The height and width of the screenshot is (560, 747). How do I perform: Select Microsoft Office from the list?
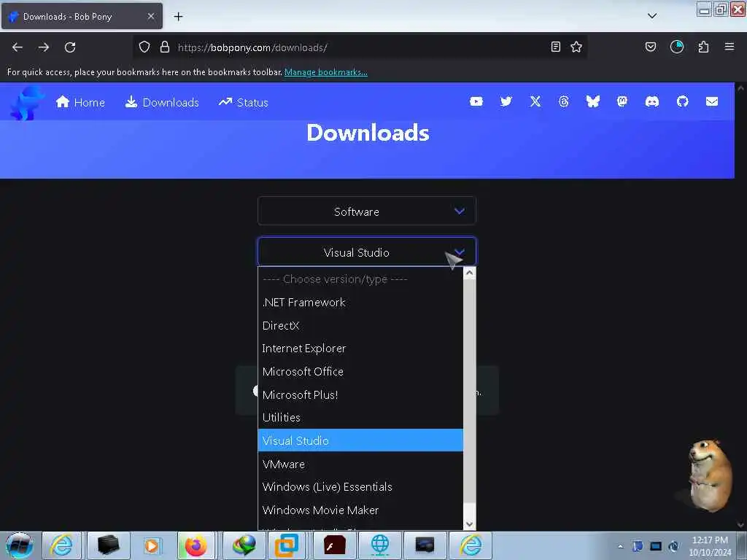pos(360,371)
